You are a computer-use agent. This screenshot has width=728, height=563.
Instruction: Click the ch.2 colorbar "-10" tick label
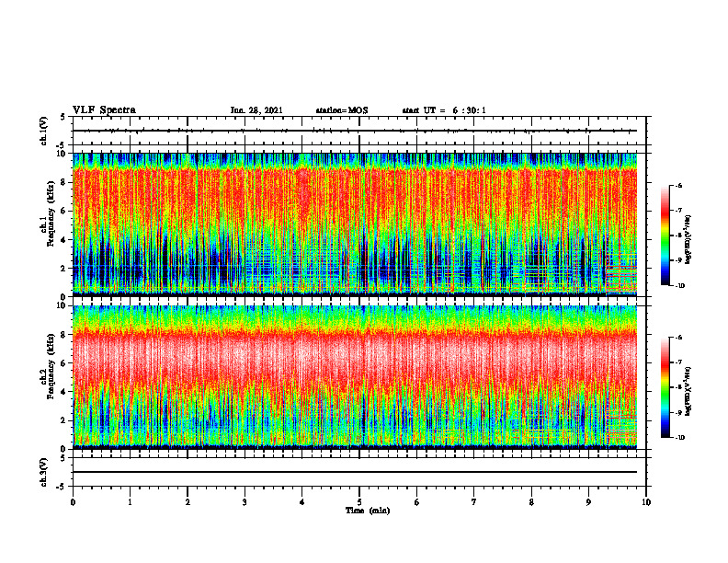click(679, 438)
